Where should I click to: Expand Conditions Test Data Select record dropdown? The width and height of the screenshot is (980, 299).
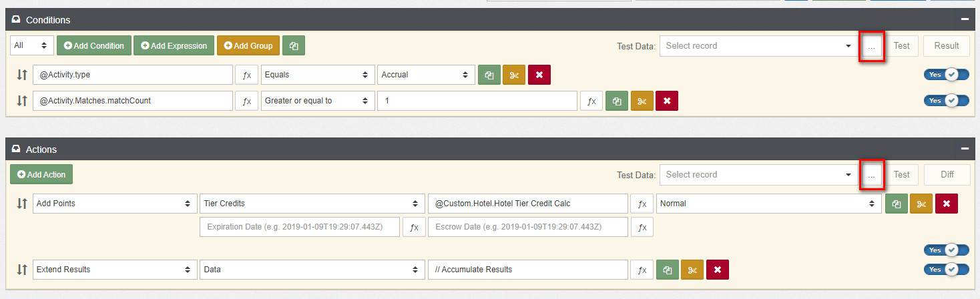click(758, 45)
